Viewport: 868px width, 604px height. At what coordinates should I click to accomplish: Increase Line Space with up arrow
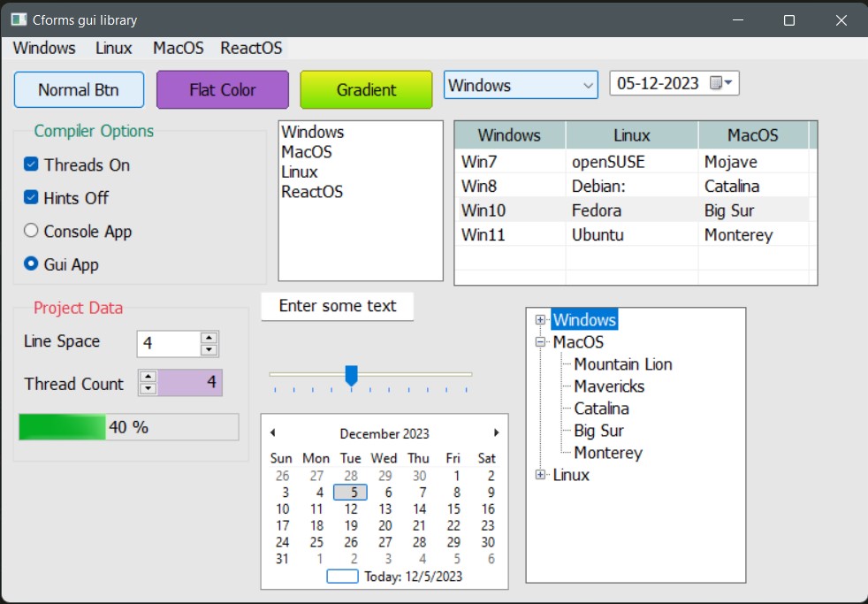pos(209,338)
